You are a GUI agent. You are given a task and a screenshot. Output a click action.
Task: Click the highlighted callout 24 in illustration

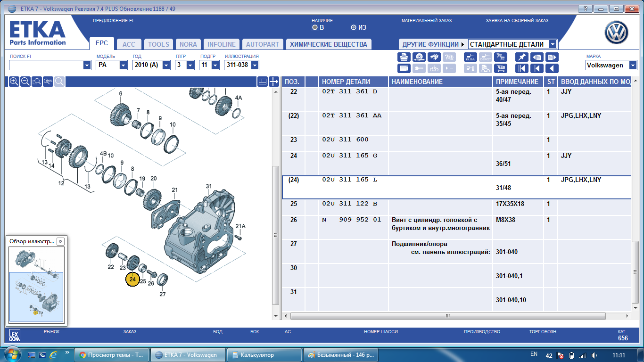point(132,280)
